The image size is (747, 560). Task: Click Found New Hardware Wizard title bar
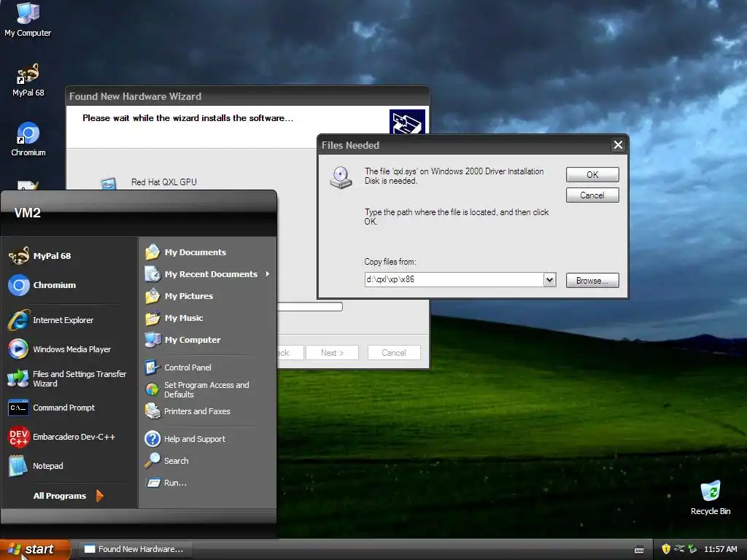247,96
